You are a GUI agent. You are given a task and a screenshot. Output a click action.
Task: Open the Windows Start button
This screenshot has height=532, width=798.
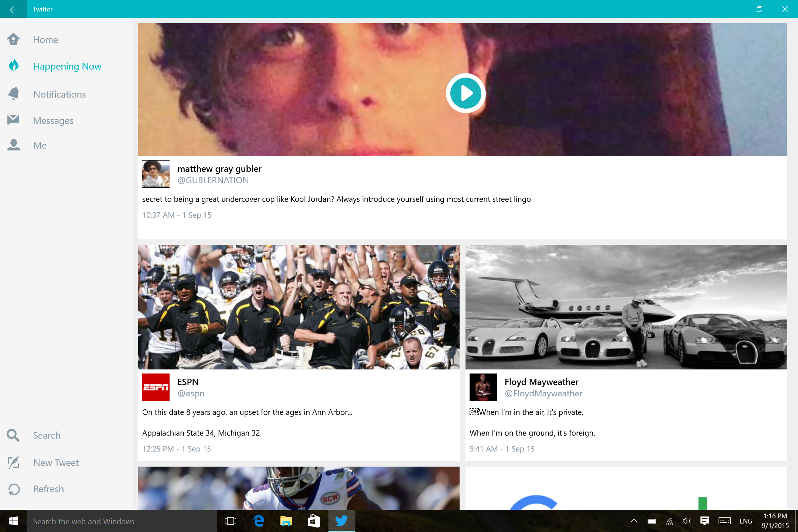pos(13,521)
